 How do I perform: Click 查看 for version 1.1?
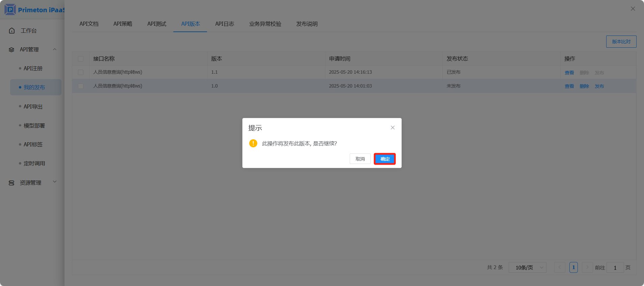click(569, 73)
